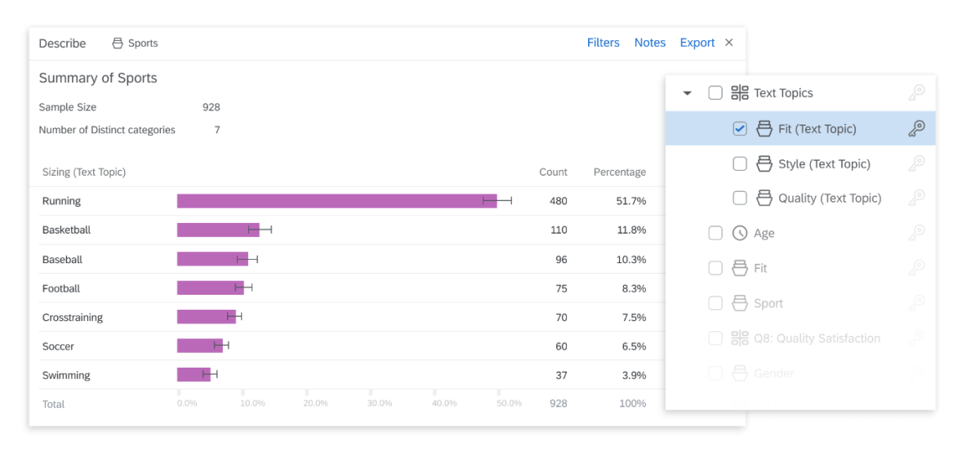Enable the Quality (Text Topic) checkbox

point(740,198)
